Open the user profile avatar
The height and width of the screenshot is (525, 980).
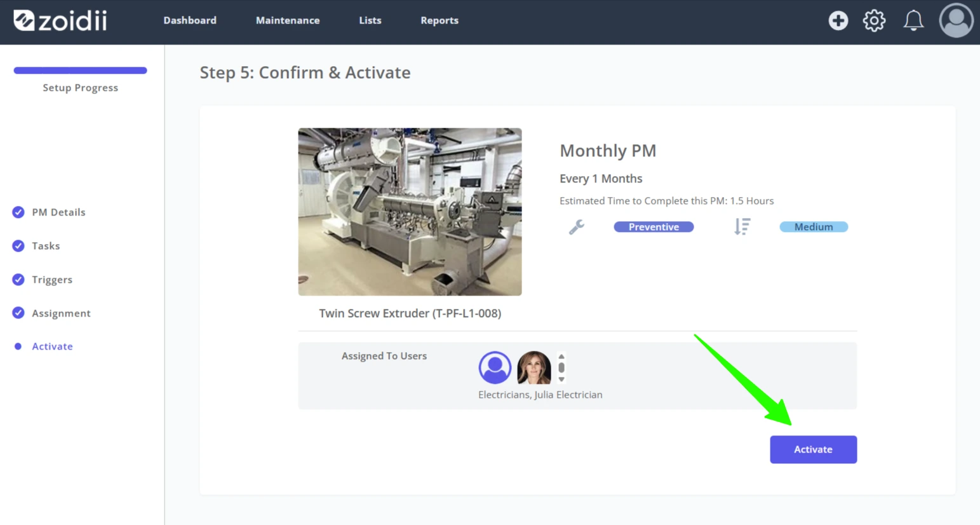pyautogui.click(x=956, y=20)
